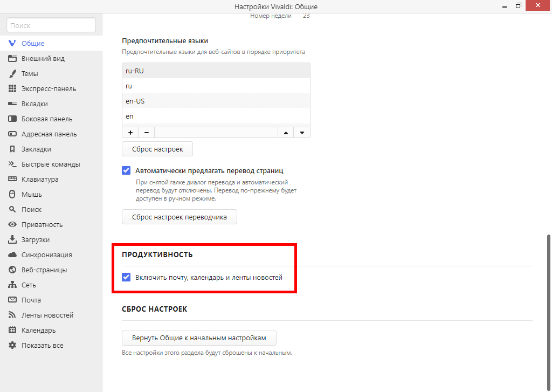
Task: Click the Show All gear icon
Action: coord(12,346)
